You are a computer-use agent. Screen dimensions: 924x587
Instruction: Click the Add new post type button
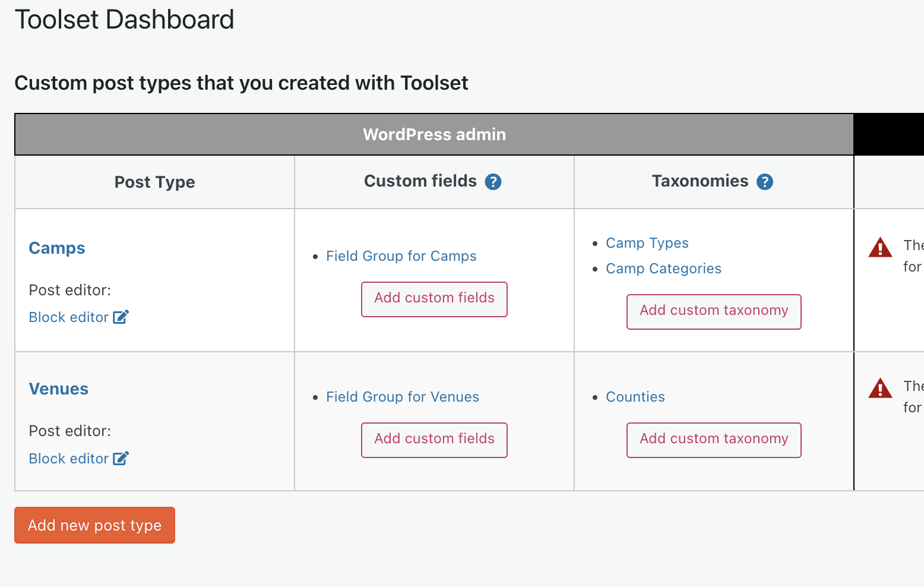pyautogui.click(x=94, y=525)
